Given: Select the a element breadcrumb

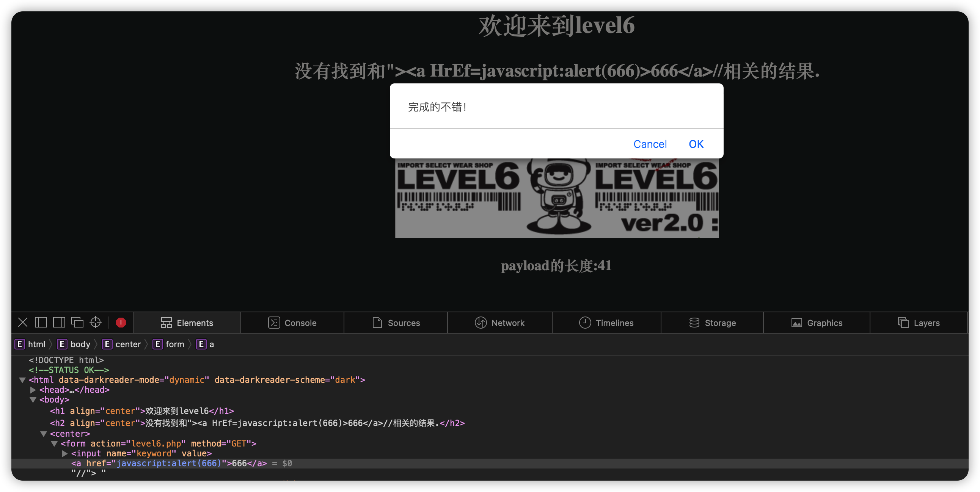Looking at the screenshot, I should click(205, 344).
